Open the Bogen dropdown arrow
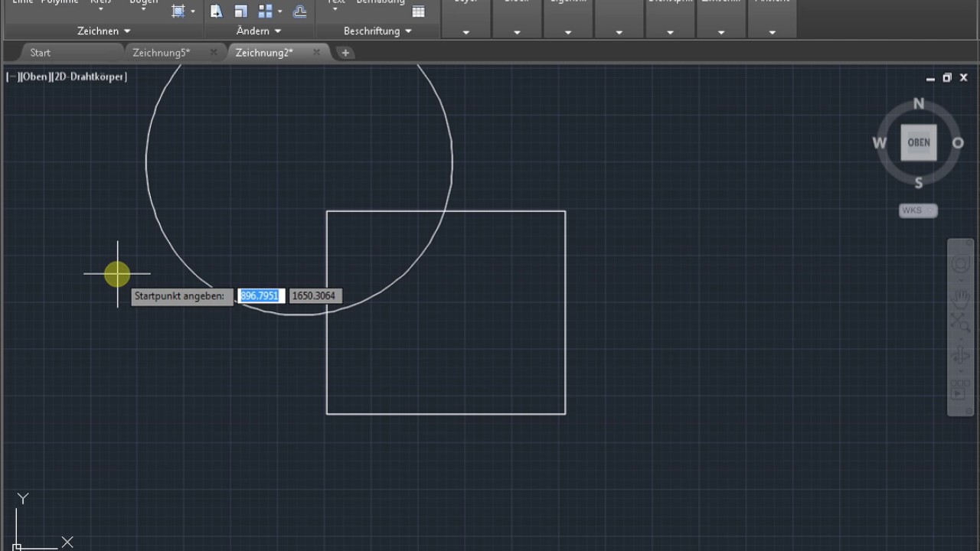980x551 pixels. pyautogui.click(x=143, y=9)
